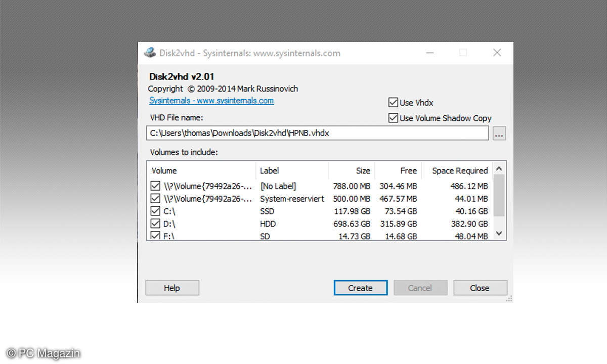
Task: Click the Help button
Action: 172,288
